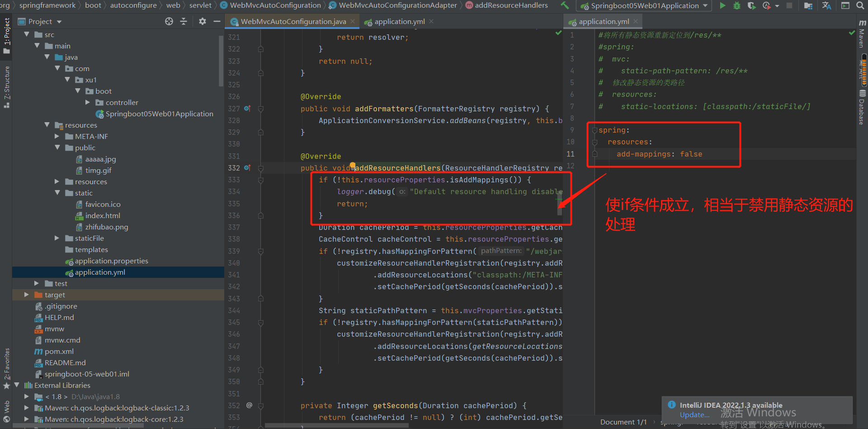This screenshot has width=868, height=429.
Task: Click the override gutter icon on line 327
Action: click(247, 109)
